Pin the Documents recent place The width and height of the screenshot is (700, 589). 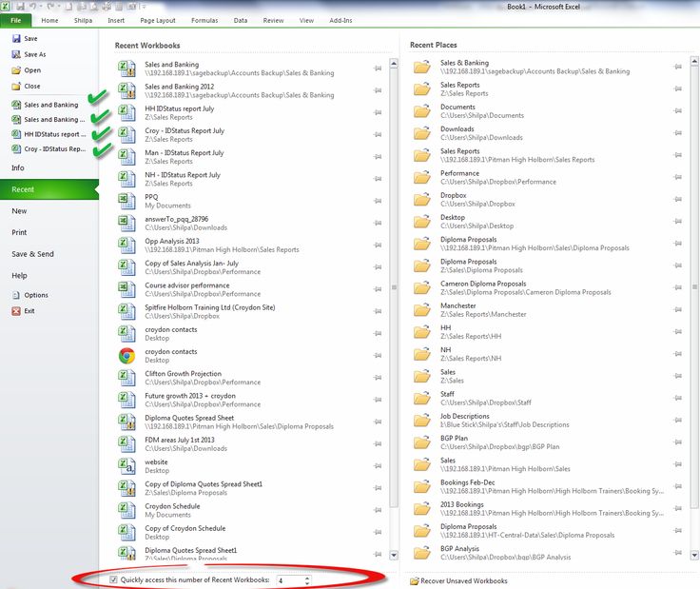pos(678,110)
